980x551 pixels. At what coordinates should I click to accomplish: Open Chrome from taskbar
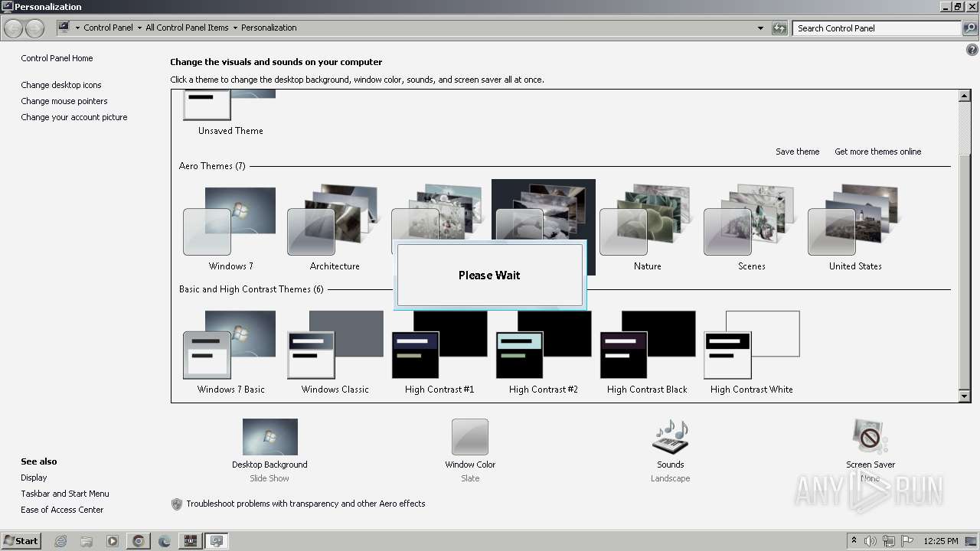139,541
